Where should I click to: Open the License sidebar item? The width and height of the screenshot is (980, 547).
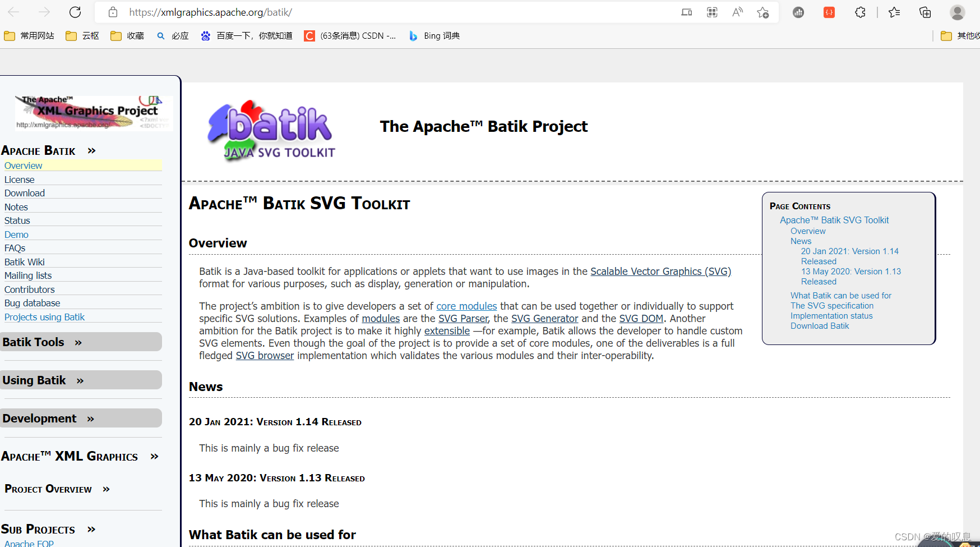pyautogui.click(x=20, y=180)
